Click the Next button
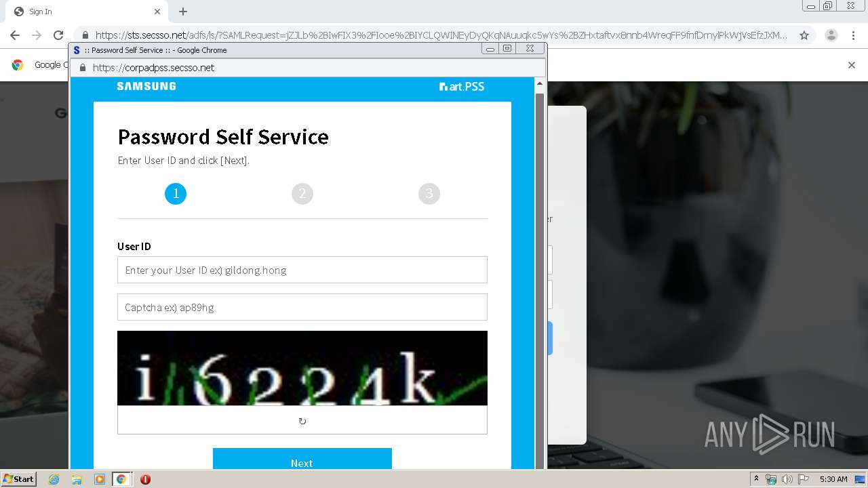 302,460
